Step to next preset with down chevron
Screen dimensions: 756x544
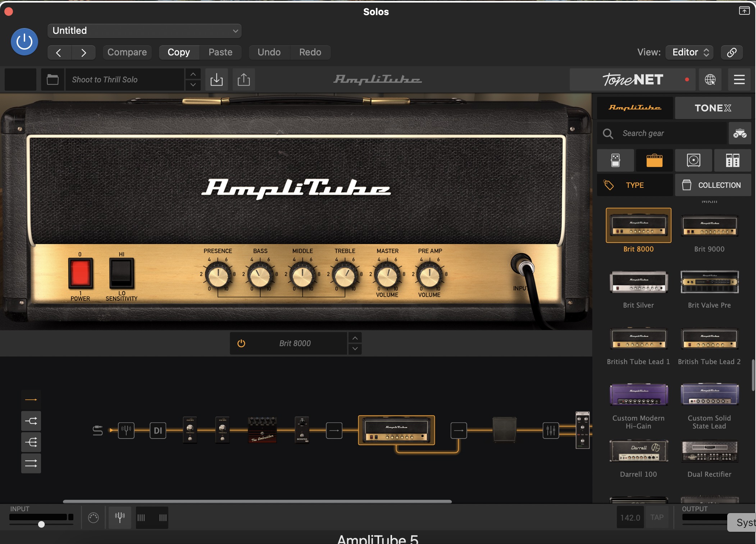pyautogui.click(x=193, y=85)
